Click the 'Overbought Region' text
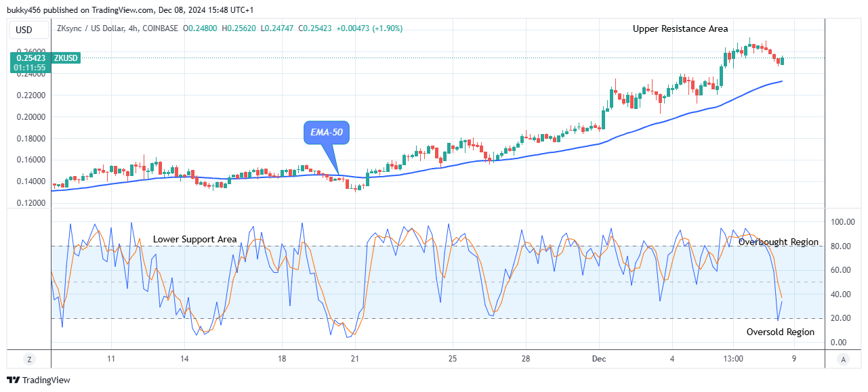This screenshot has width=868, height=392. tap(779, 242)
